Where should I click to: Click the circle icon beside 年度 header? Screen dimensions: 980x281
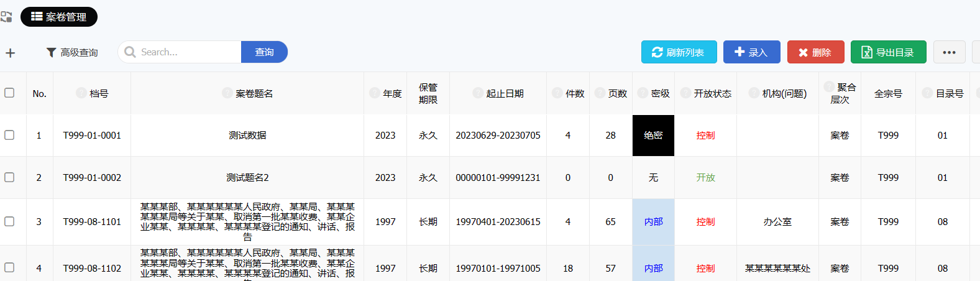[x=374, y=93]
